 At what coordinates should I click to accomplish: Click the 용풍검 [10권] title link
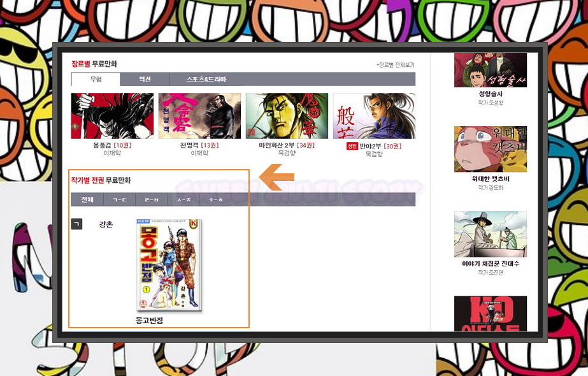[112, 145]
